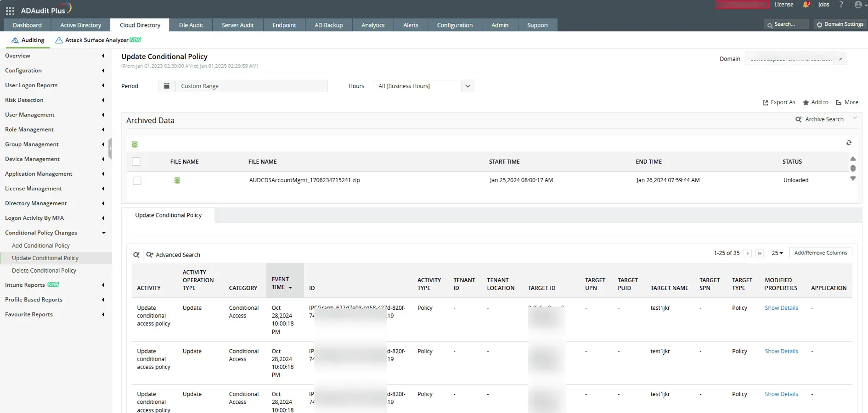
Task: Click the Advanced Search magnifier icon
Action: (x=150, y=255)
